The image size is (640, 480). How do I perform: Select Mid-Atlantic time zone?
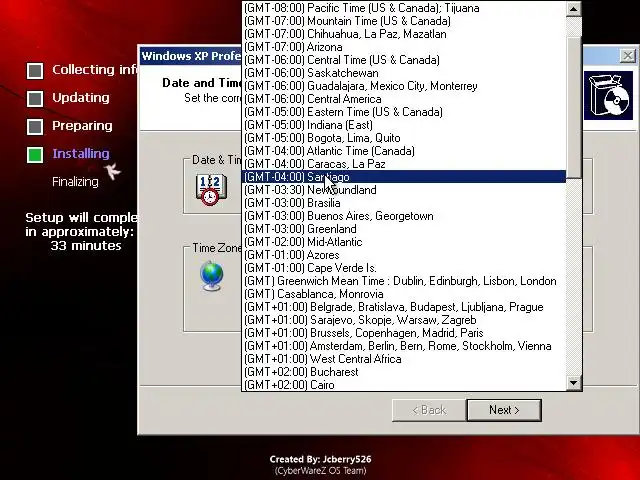point(404,242)
